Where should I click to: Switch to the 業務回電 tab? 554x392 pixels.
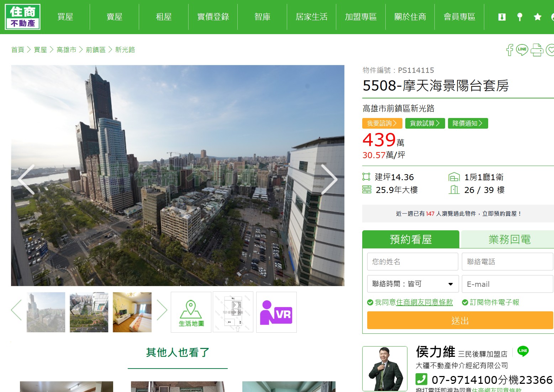[x=507, y=239]
